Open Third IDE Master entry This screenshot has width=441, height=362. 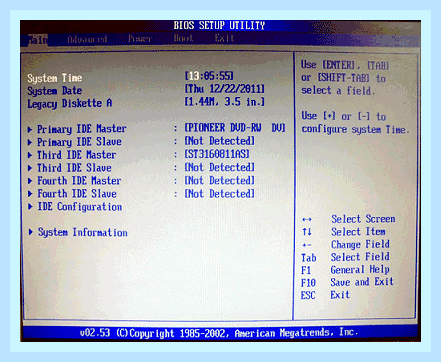(x=76, y=155)
